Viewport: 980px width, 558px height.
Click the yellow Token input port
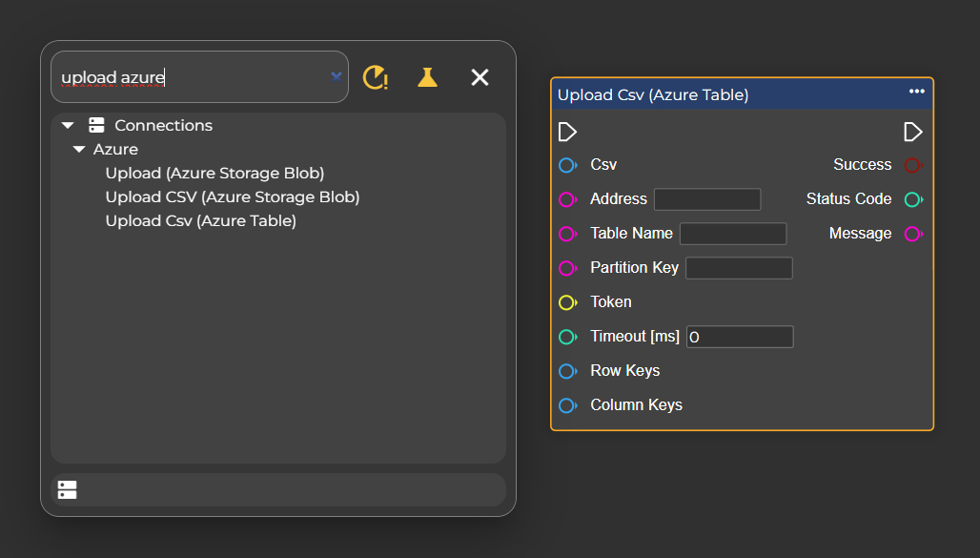[x=567, y=302]
